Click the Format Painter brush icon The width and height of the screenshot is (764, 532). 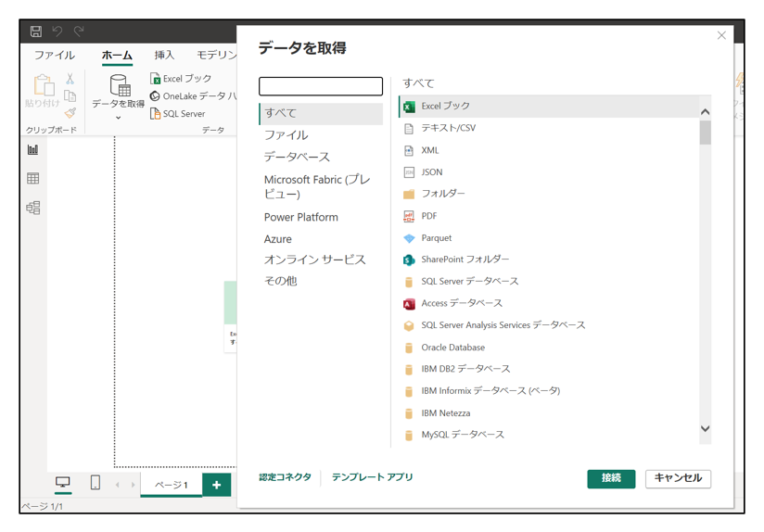point(70,113)
